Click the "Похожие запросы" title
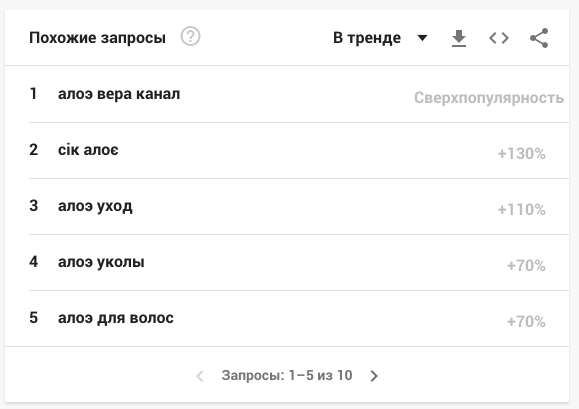Screen dimensions: 579x409 point(97,38)
